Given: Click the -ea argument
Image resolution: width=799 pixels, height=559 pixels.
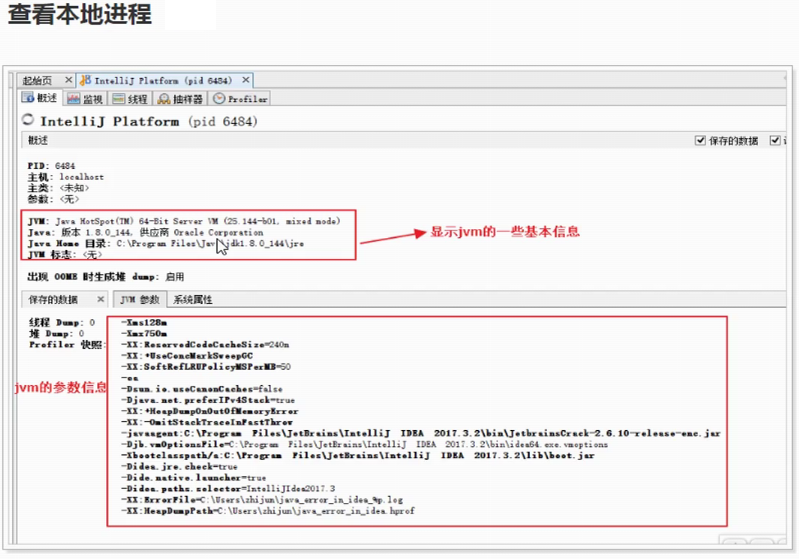Looking at the screenshot, I should click(130, 378).
